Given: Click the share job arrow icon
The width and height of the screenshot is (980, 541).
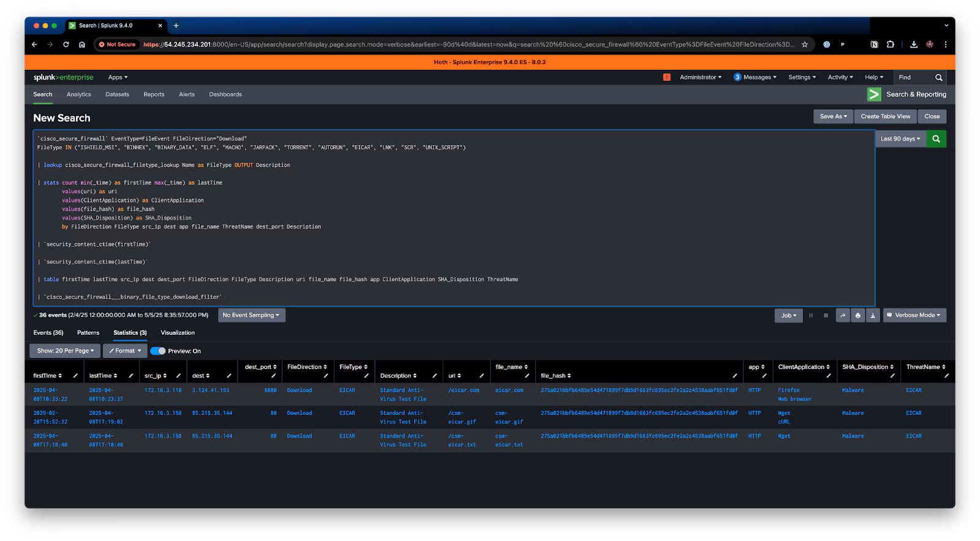Looking at the screenshot, I should (x=843, y=315).
